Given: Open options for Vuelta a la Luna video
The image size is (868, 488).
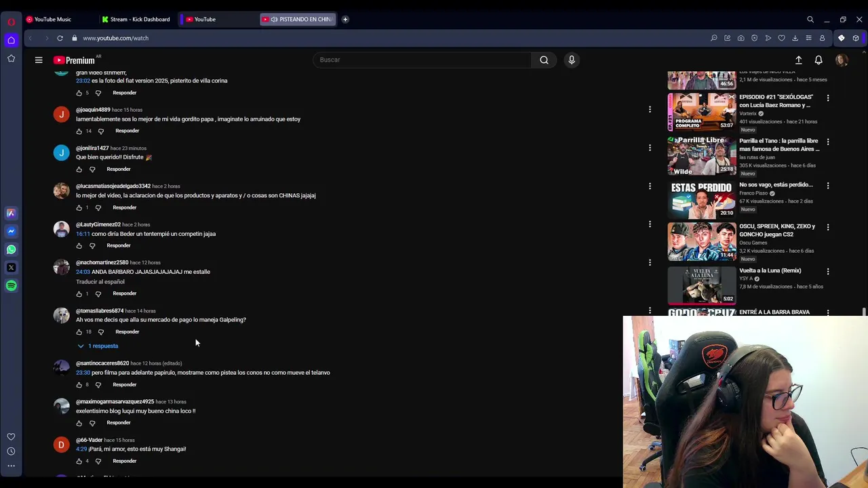Looking at the screenshot, I should 828,271.
